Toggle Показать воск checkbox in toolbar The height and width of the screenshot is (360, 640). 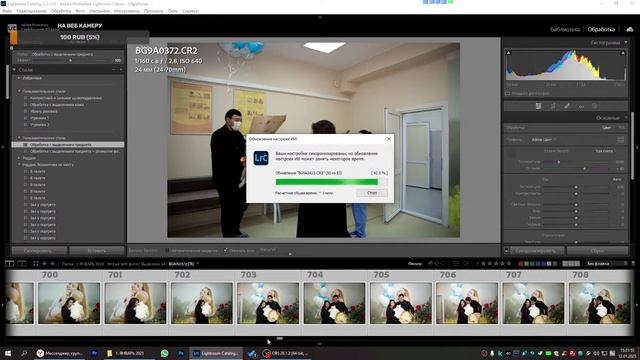point(225,250)
